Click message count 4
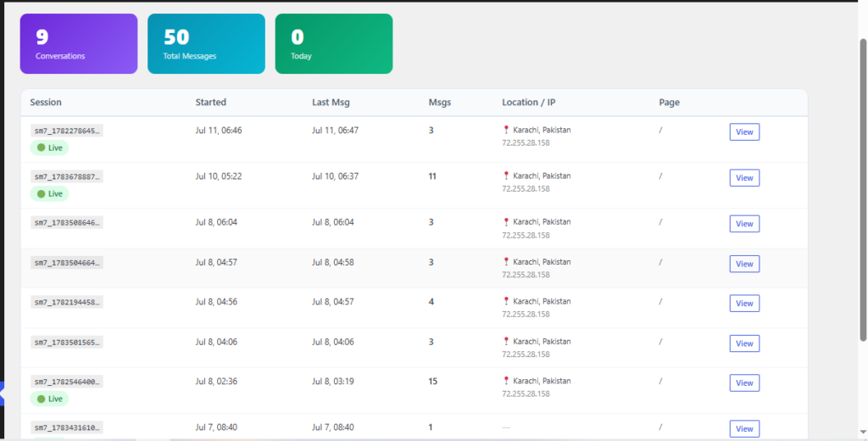The height and width of the screenshot is (441, 868). tap(431, 303)
